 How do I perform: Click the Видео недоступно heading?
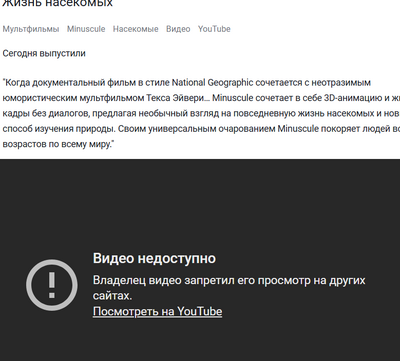click(154, 258)
